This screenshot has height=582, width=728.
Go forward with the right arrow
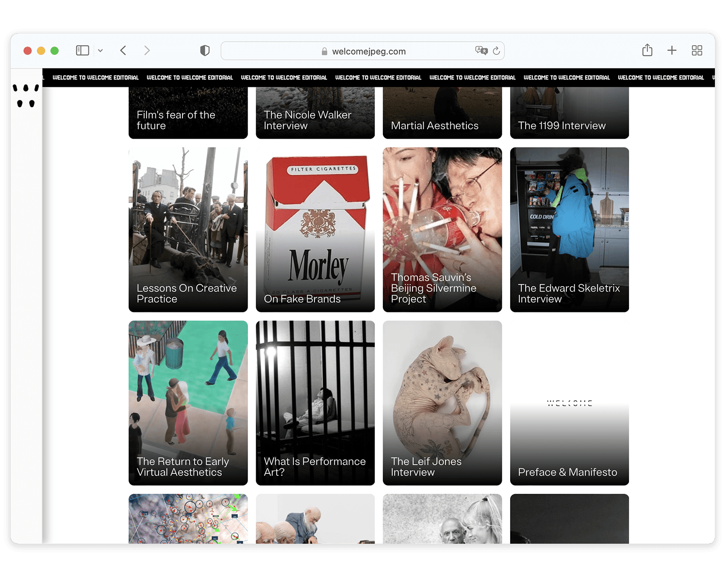(x=147, y=50)
